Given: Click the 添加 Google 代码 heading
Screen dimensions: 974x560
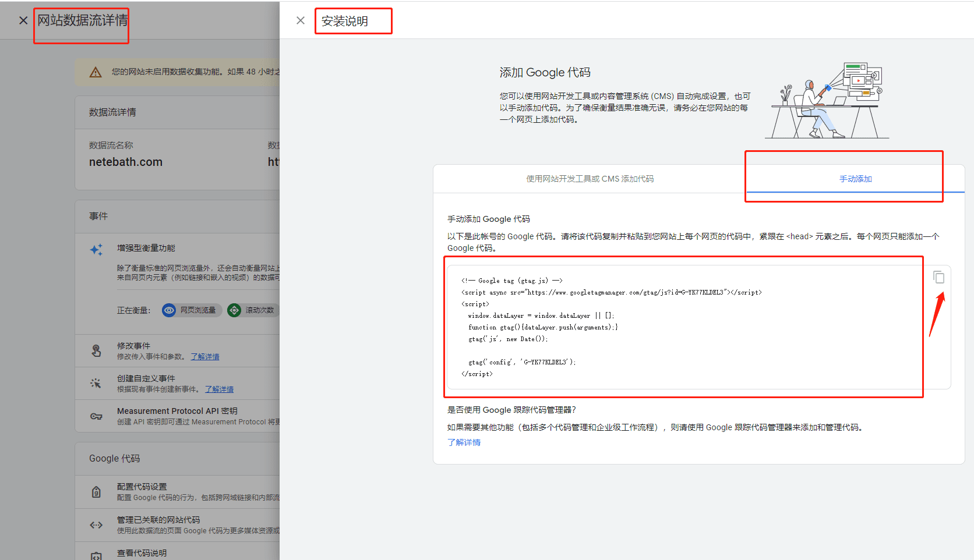Looking at the screenshot, I should pyautogui.click(x=545, y=72).
